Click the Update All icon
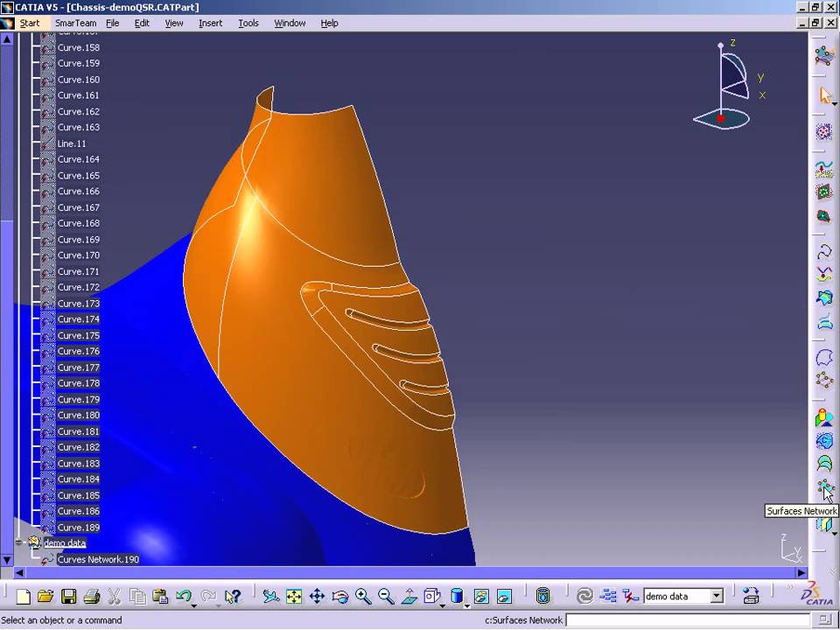This screenshot has height=630, width=840. pos(584,596)
